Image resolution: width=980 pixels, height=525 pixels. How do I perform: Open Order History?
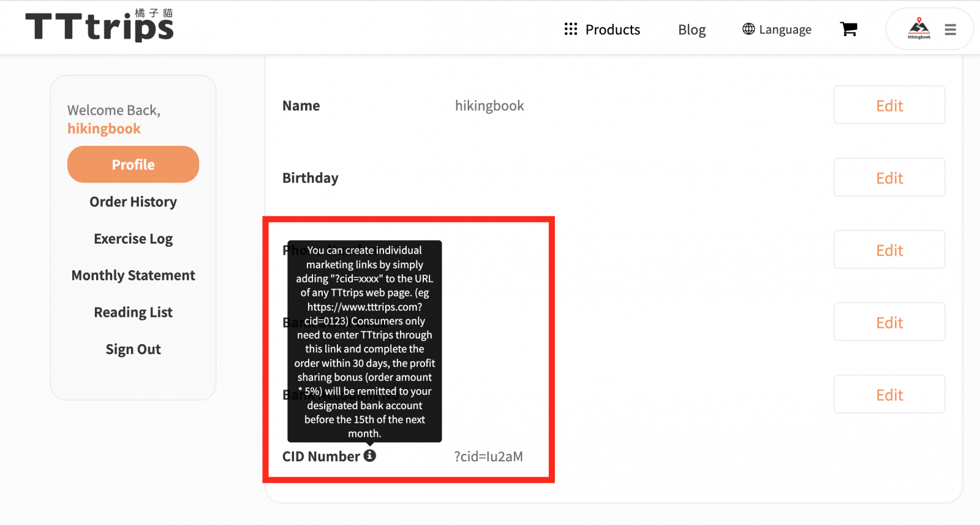pos(133,202)
